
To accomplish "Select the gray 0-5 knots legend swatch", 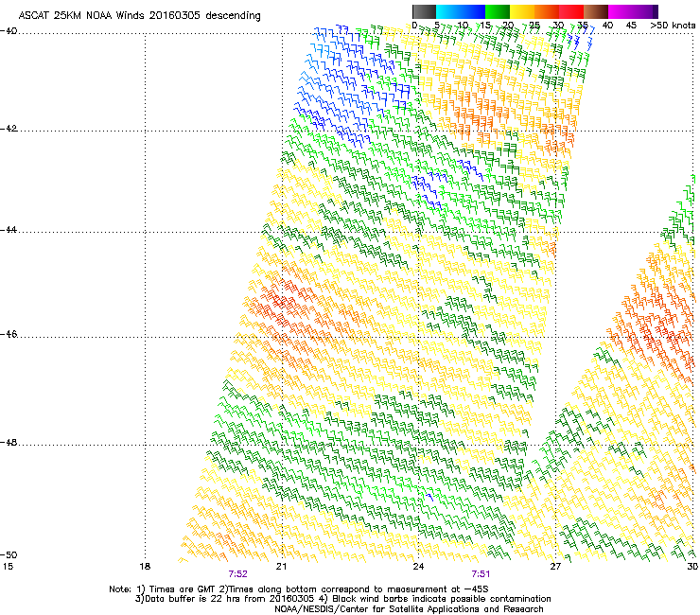I will click(x=424, y=11).
